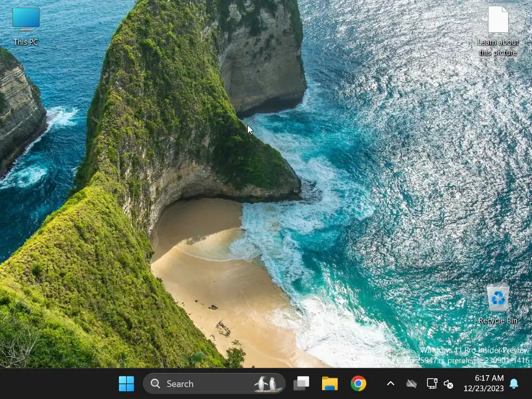Select the Learn about this picture icon
The width and height of the screenshot is (532, 399).
point(498,31)
